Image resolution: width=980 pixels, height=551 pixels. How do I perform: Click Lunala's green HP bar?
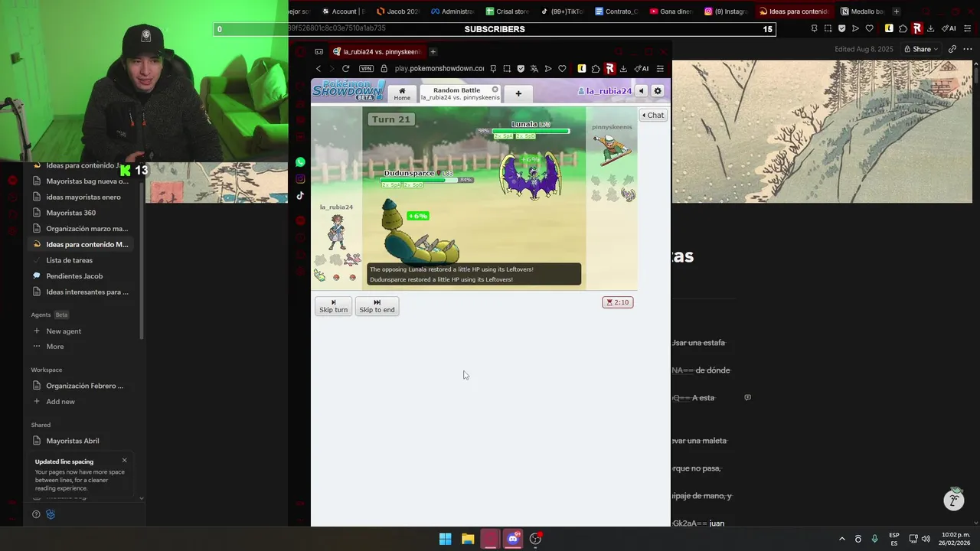(x=531, y=131)
